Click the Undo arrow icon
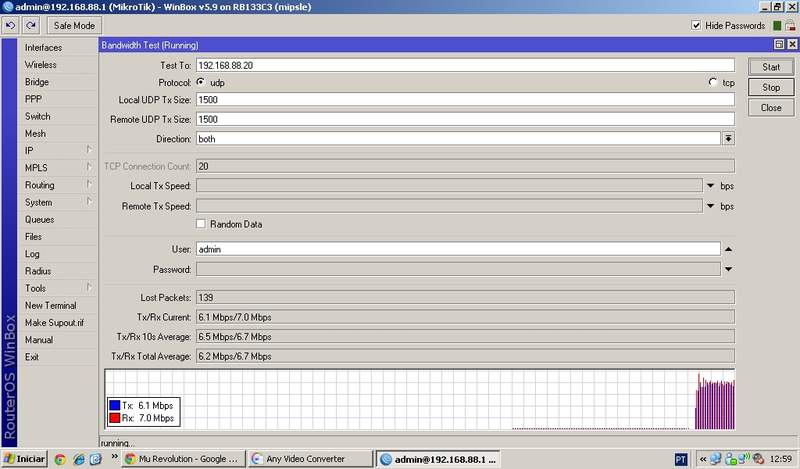 pos(10,25)
